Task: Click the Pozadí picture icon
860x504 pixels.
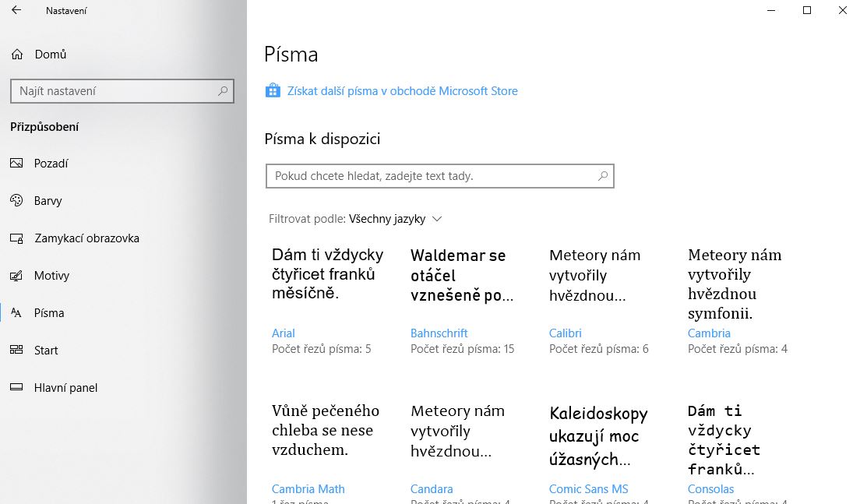Action: coord(16,163)
